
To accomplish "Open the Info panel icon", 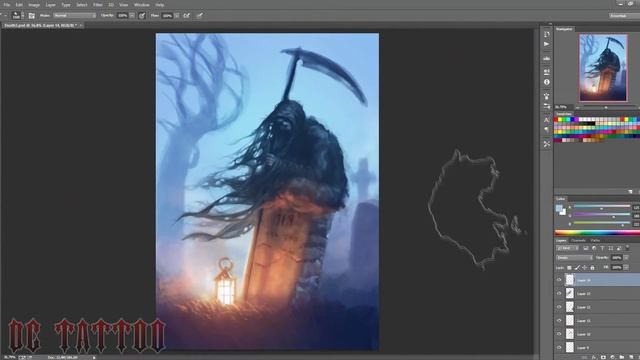I will point(547,82).
